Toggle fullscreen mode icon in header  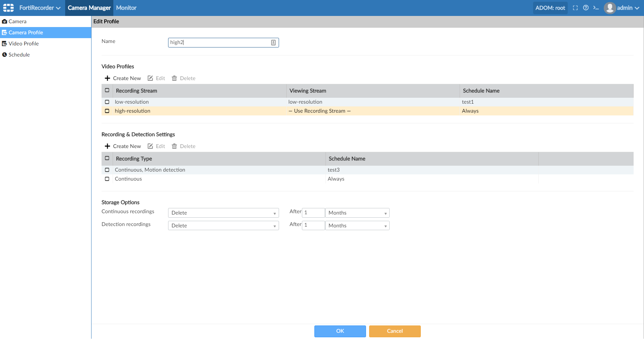pyautogui.click(x=575, y=8)
